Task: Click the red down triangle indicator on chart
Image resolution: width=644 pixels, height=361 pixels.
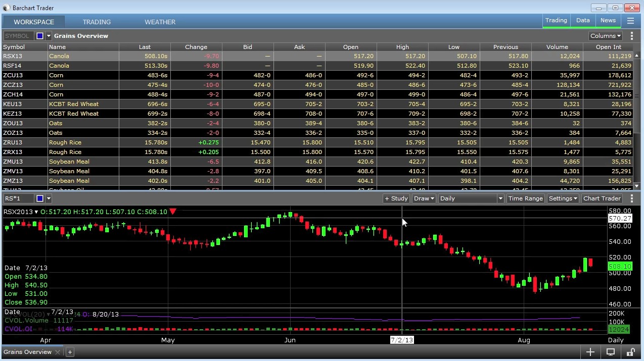Action: (173, 212)
